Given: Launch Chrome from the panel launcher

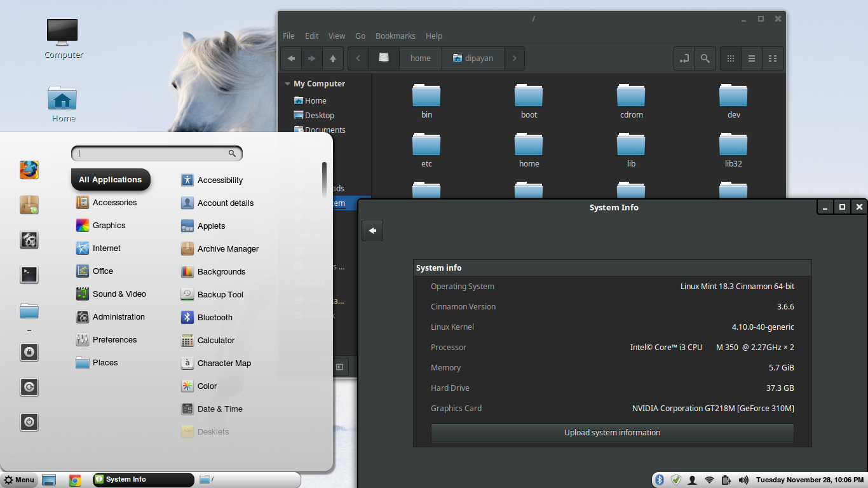Looking at the screenshot, I should pyautogui.click(x=75, y=480).
